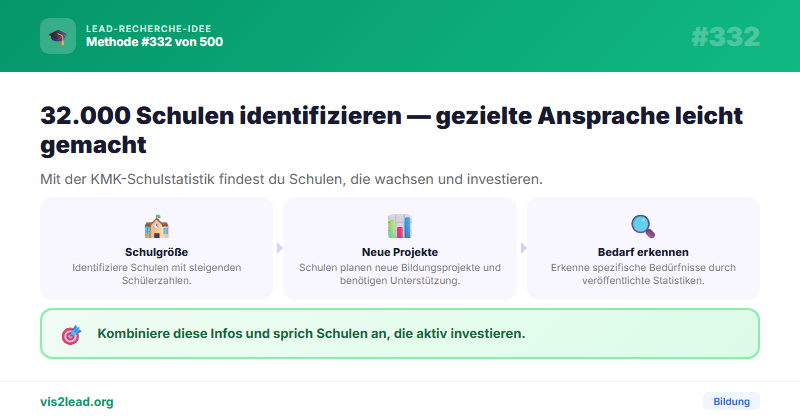
Task: Click the headline '32.000 Schulen identifizieren'
Action: (391, 130)
